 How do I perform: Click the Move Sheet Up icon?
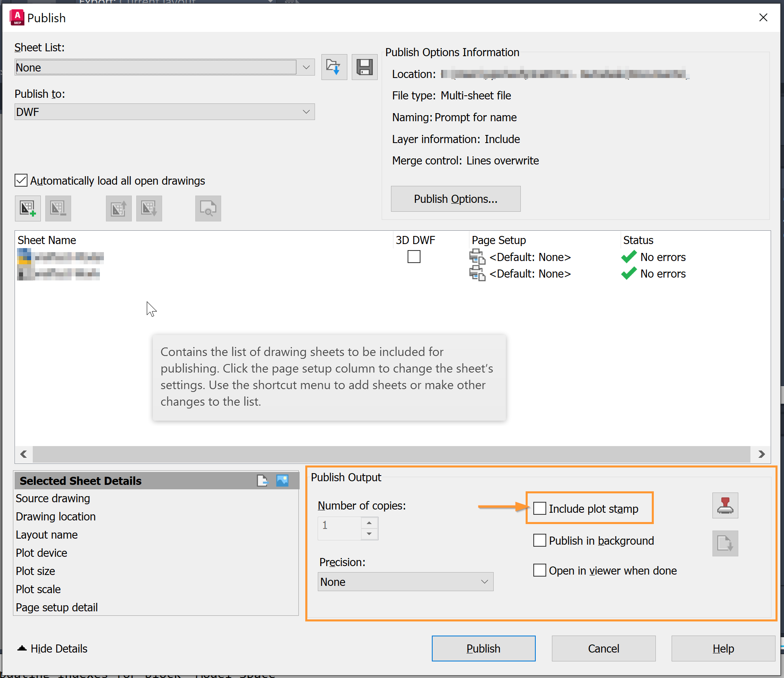pos(119,208)
